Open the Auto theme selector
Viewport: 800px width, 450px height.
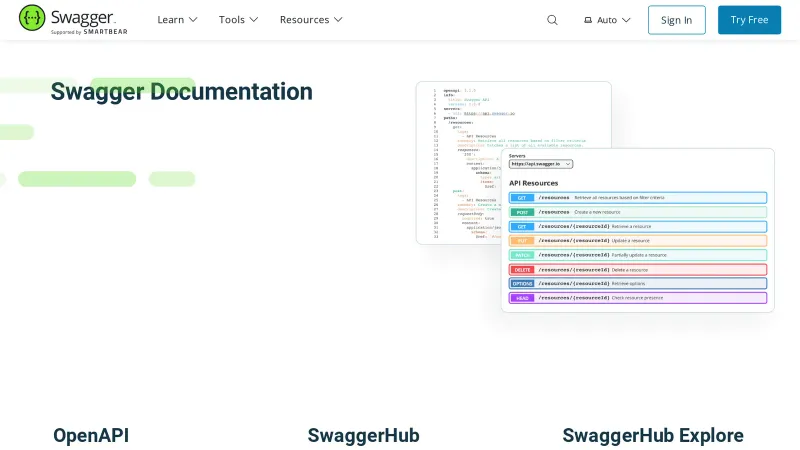point(608,20)
